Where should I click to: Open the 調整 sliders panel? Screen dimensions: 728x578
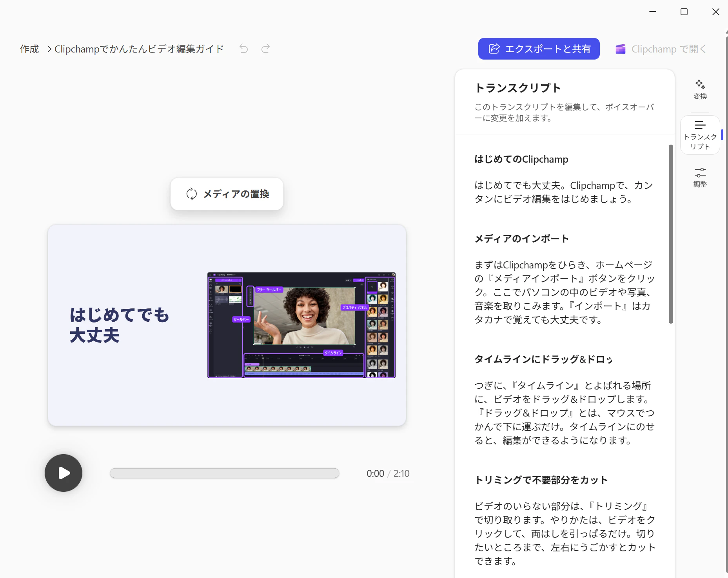point(700,178)
